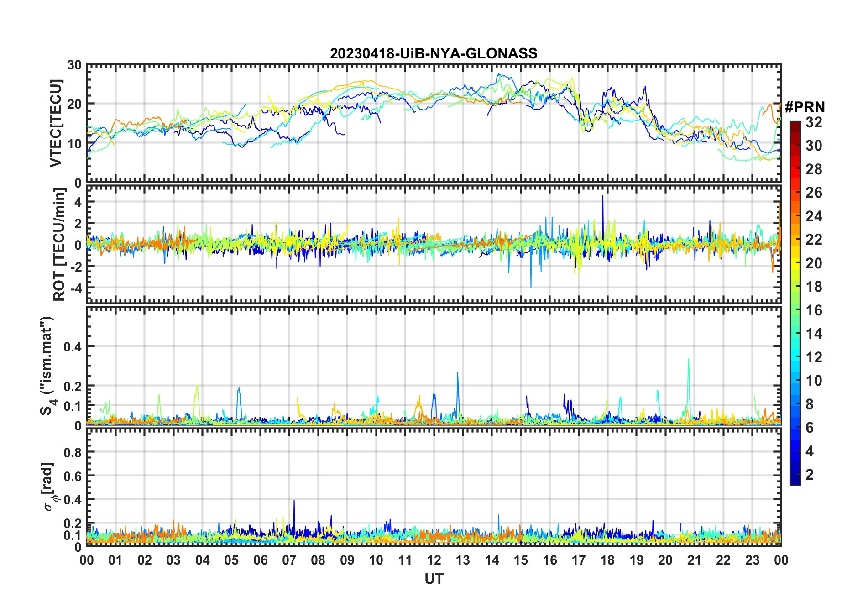
Task: Click the green middle of the PRN colorbar
Action: tap(795, 303)
